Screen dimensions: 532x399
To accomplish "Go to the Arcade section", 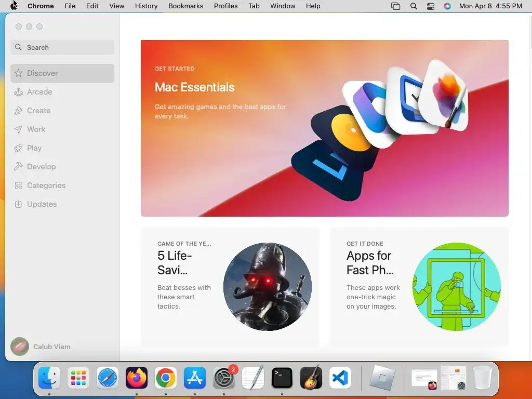I will click(62, 92).
